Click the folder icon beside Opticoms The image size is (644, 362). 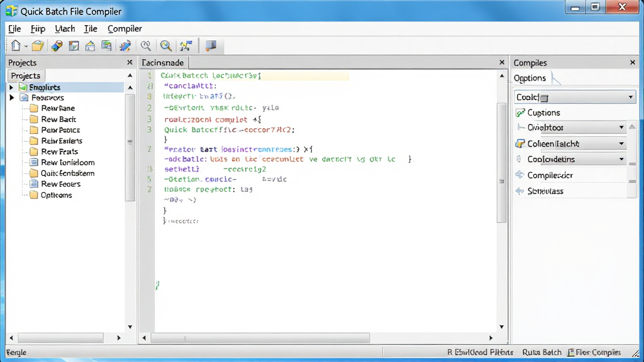coord(34,195)
